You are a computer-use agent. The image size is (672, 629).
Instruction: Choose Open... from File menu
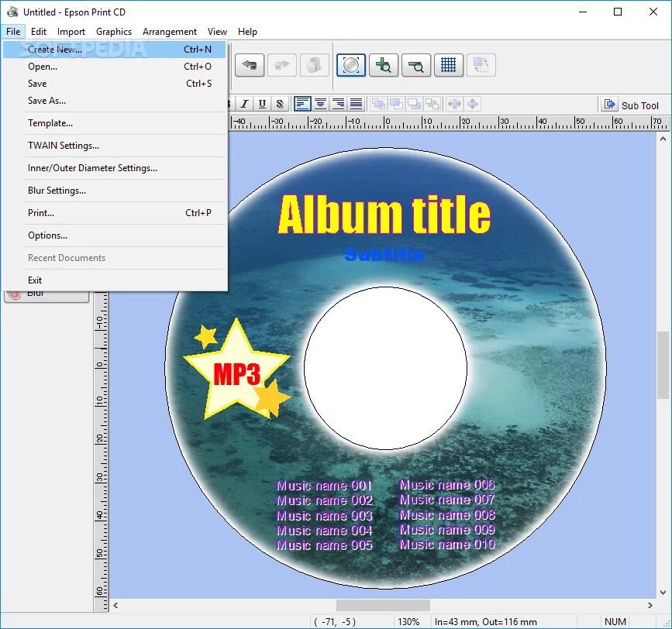[x=115, y=67]
